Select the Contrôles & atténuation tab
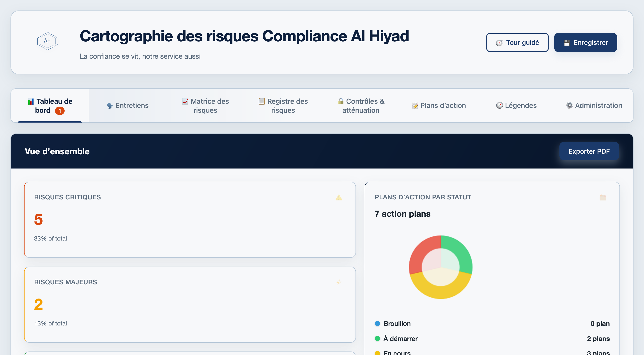The height and width of the screenshot is (355, 644). (361, 106)
